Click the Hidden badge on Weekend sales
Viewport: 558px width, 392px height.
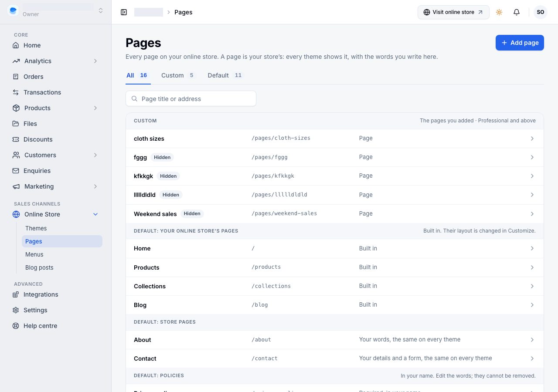[192, 213]
